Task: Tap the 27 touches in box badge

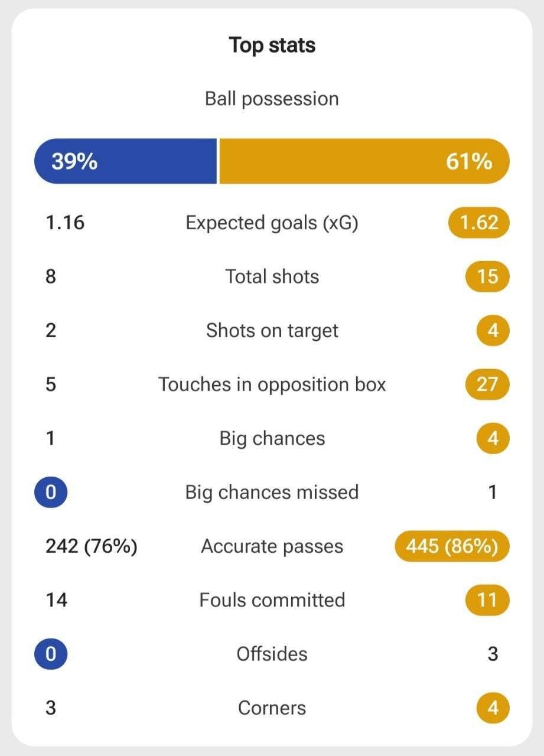Action: 487,384
